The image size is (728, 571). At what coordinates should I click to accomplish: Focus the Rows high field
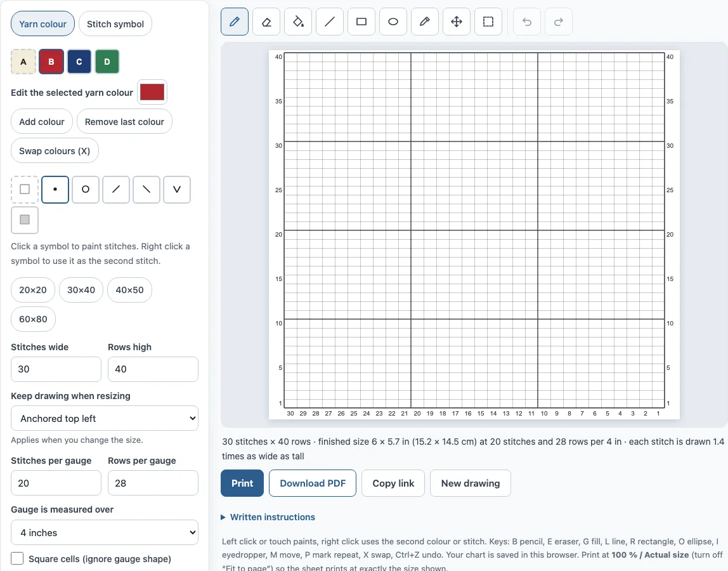click(153, 369)
